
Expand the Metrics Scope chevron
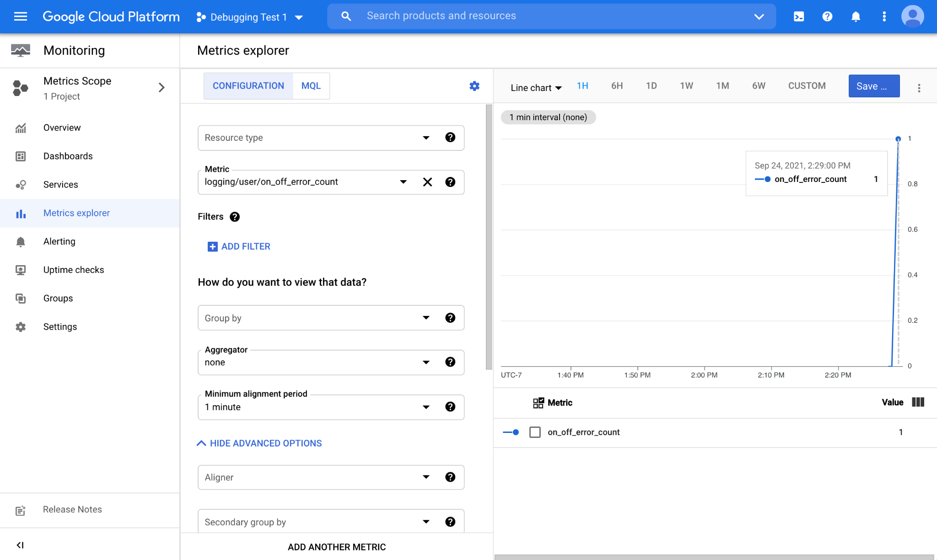point(162,87)
